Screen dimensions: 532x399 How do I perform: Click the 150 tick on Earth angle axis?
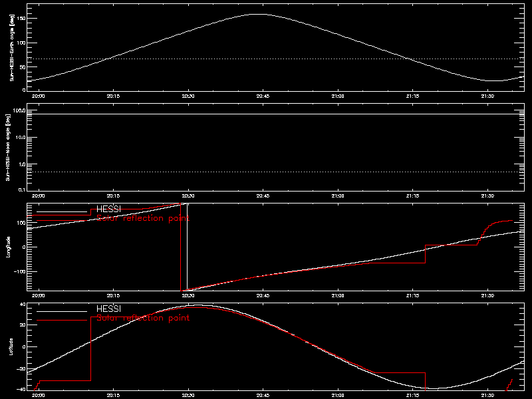[x=21, y=19]
